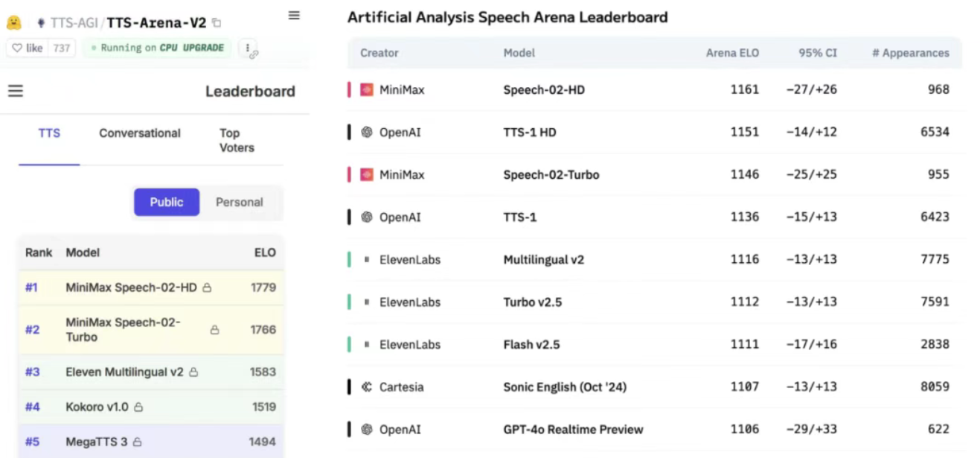Copy the TTS-Arena-V2 space name
Viewport: 980px width, 458px height.
coord(217,23)
